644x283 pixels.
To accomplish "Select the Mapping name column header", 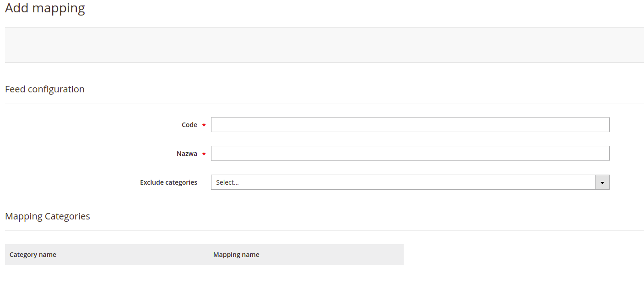I will tap(236, 255).
